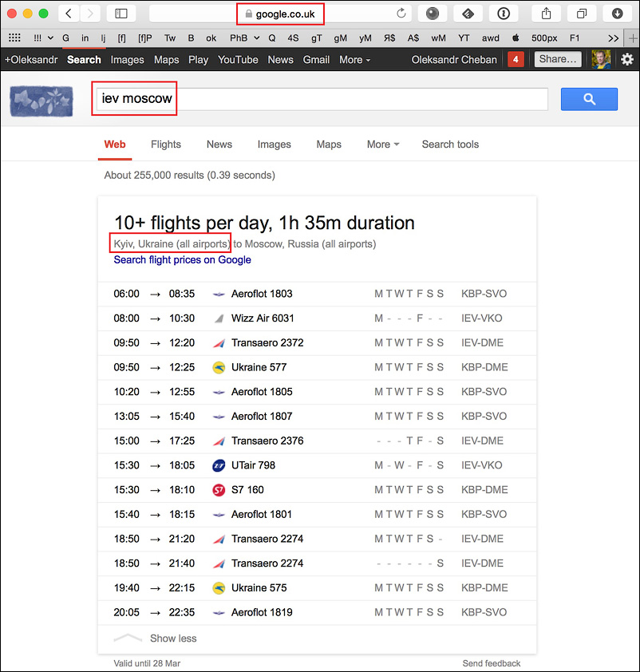
Task: Click the dark round extension icon
Action: (433, 14)
